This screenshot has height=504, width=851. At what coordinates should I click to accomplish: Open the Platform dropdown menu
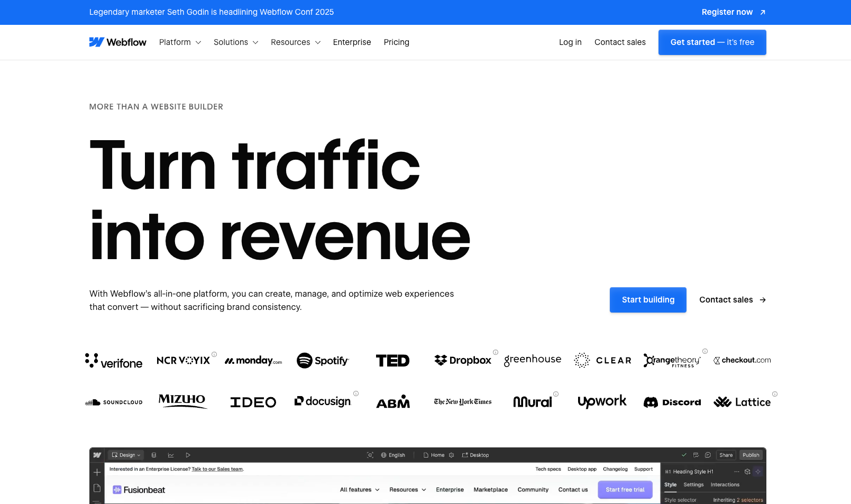click(x=180, y=42)
